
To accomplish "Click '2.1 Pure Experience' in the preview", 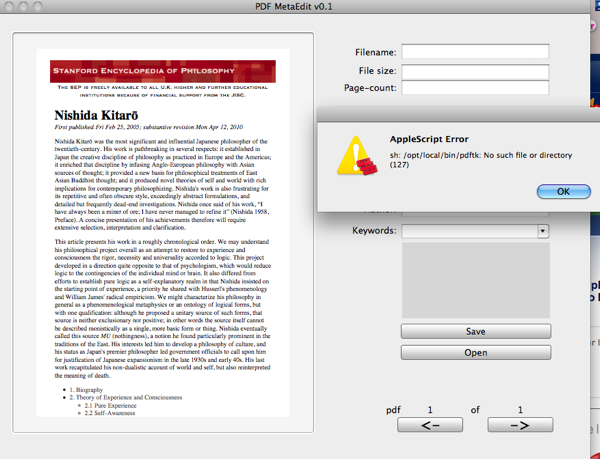I will click(110, 405).
